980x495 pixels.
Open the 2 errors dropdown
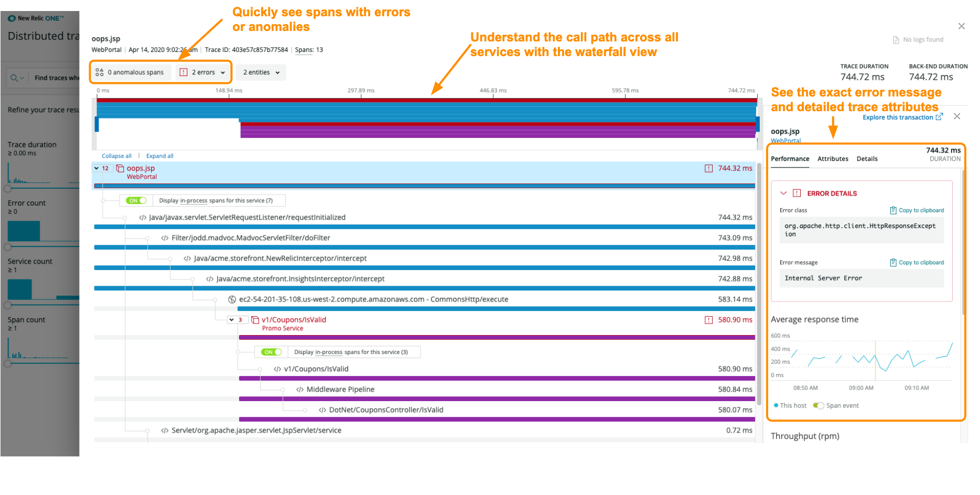point(203,72)
